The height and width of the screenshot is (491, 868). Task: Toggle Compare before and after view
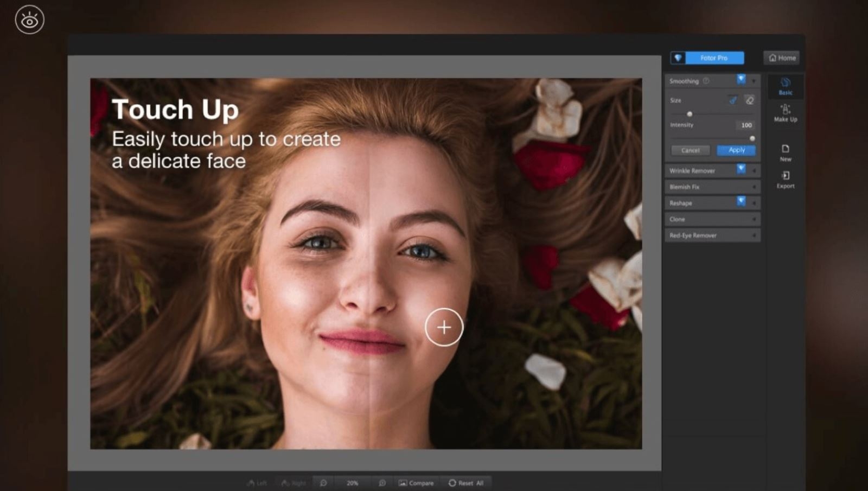click(x=416, y=483)
